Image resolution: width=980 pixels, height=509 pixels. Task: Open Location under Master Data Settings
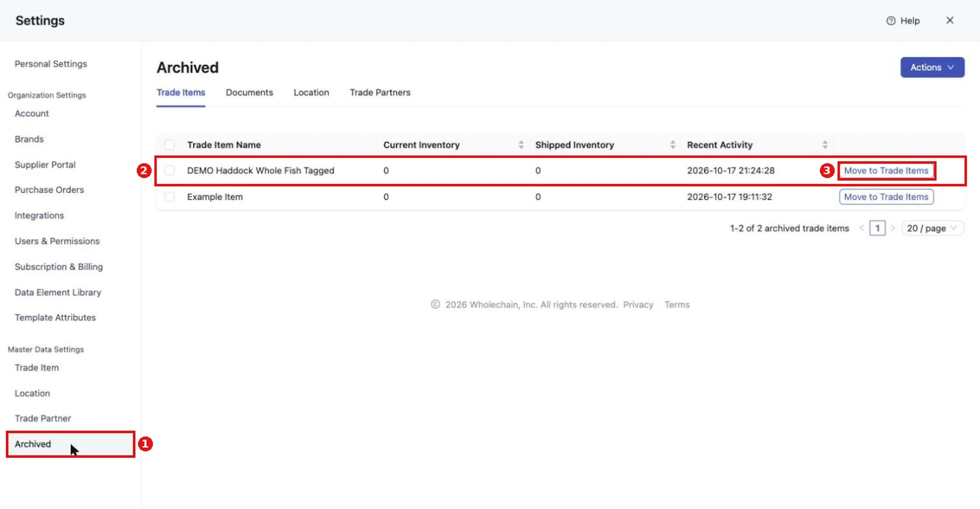[32, 393]
